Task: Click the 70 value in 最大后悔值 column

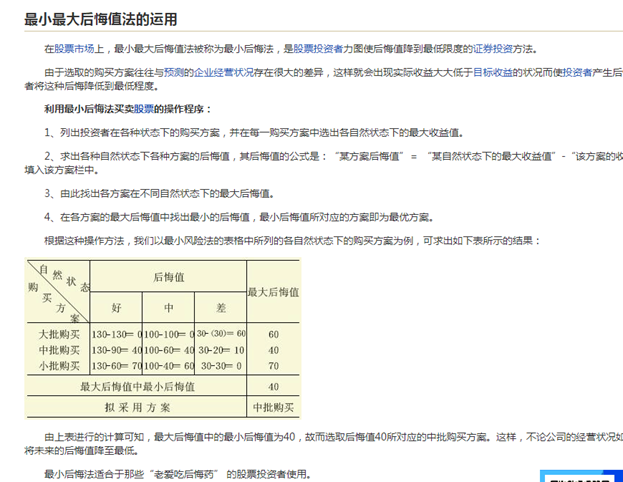Action: tap(273, 366)
